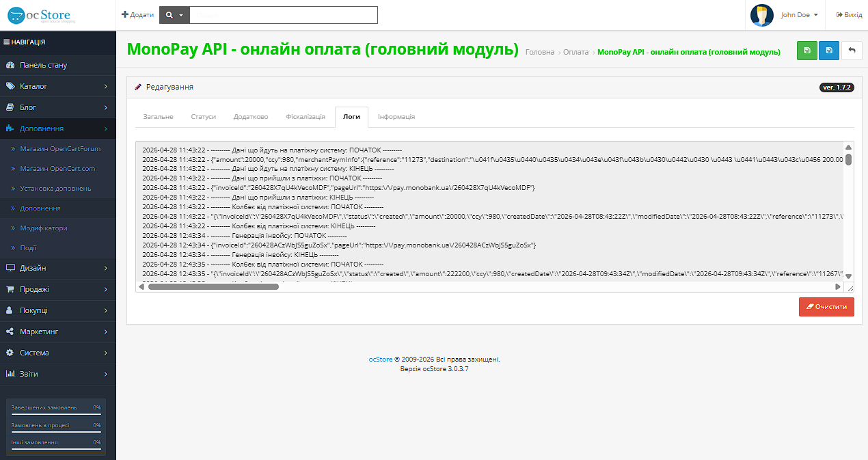The height and width of the screenshot is (460, 868).
Task: Open Магазин OpenCart.com submenu item
Action: 57,169
